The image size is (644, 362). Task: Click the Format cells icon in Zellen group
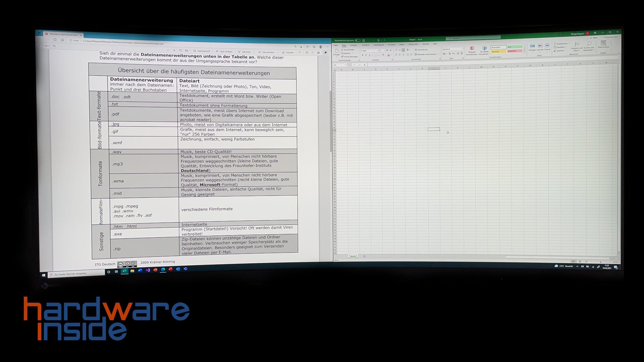(x=547, y=45)
